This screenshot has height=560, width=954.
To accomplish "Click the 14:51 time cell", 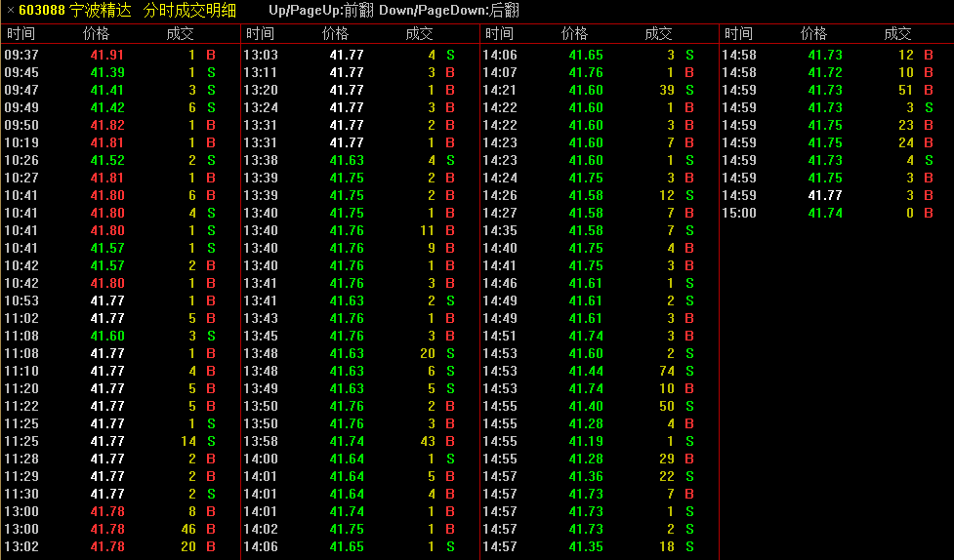I will point(500,337).
